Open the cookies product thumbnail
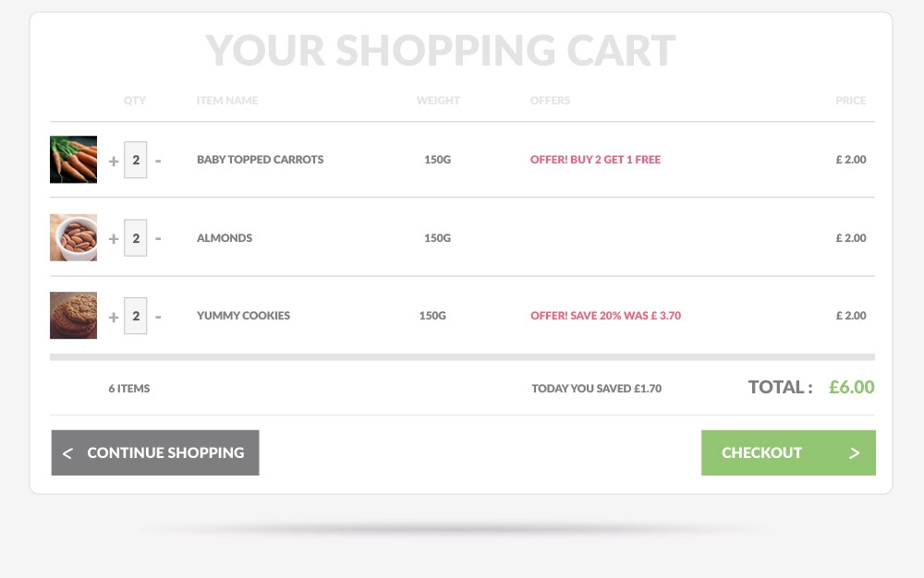This screenshot has height=578, width=924. click(x=74, y=316)
